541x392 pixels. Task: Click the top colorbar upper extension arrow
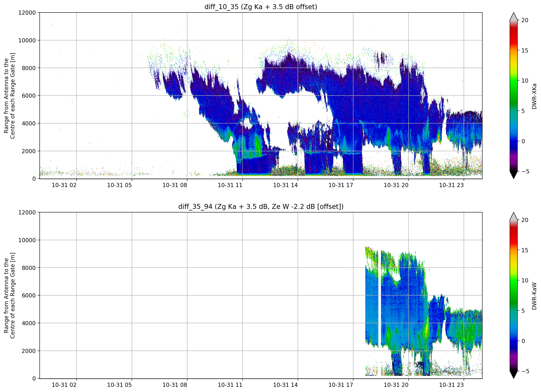(x=513, y=16)
